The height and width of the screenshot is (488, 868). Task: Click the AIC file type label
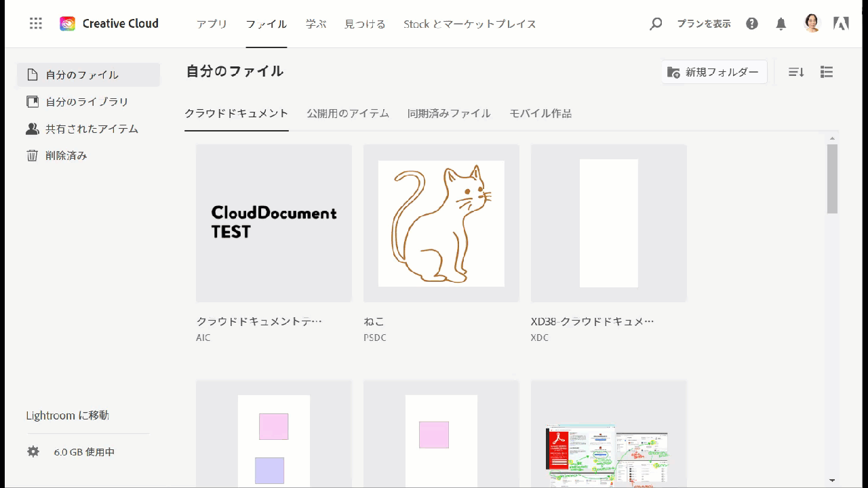(x=203, y=338)
